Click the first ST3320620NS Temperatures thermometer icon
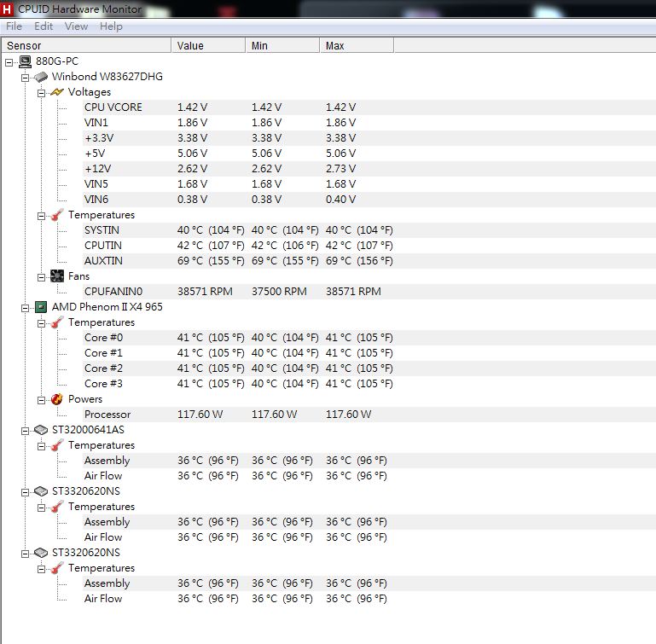The height and width of the screenshot is (644, 656). (57, 507)
